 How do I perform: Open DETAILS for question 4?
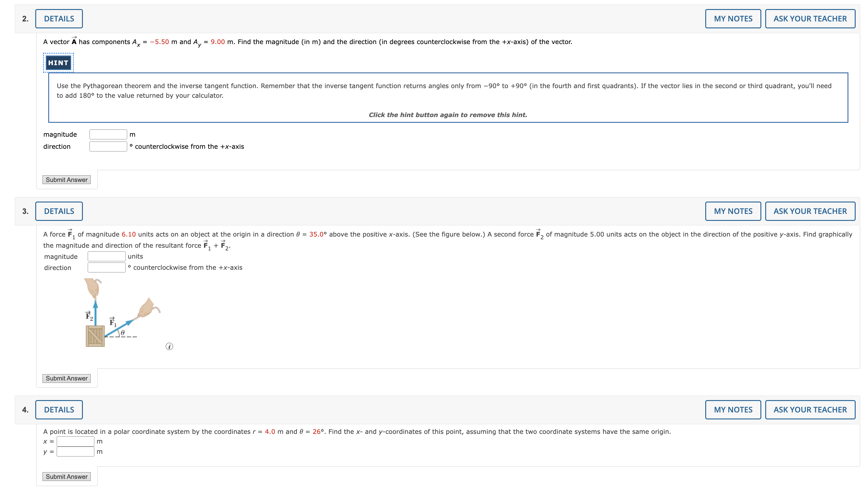point(59,409)
